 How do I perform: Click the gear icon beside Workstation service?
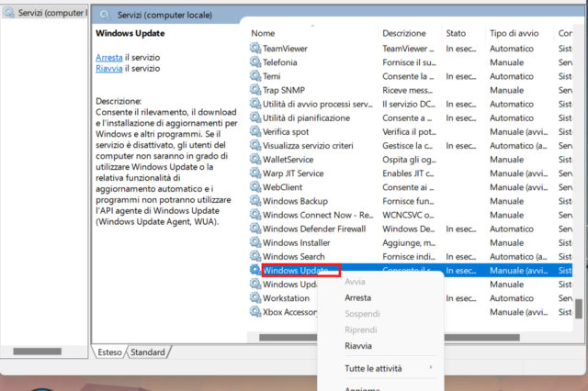pyautogui.click(x=255, y=297)
